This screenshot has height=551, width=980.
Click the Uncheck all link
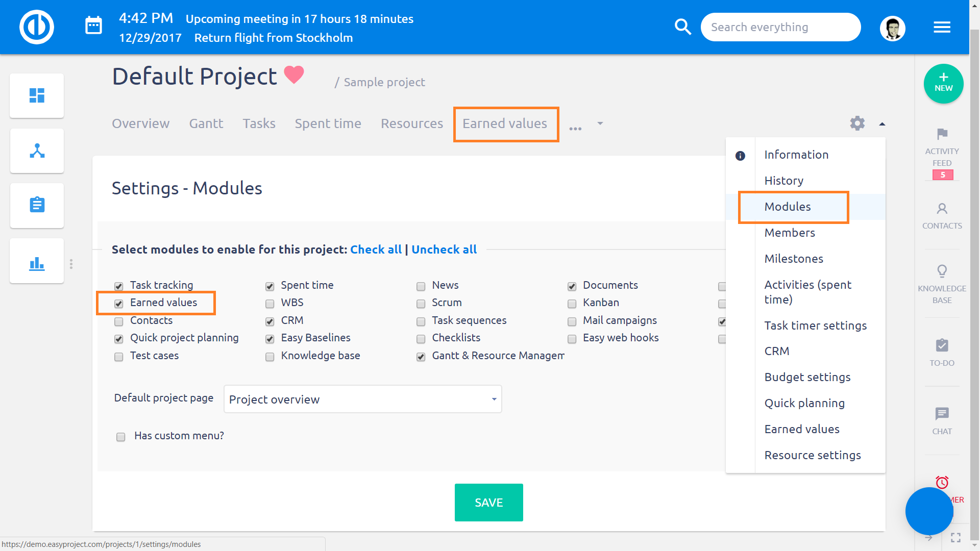(444, 249)
